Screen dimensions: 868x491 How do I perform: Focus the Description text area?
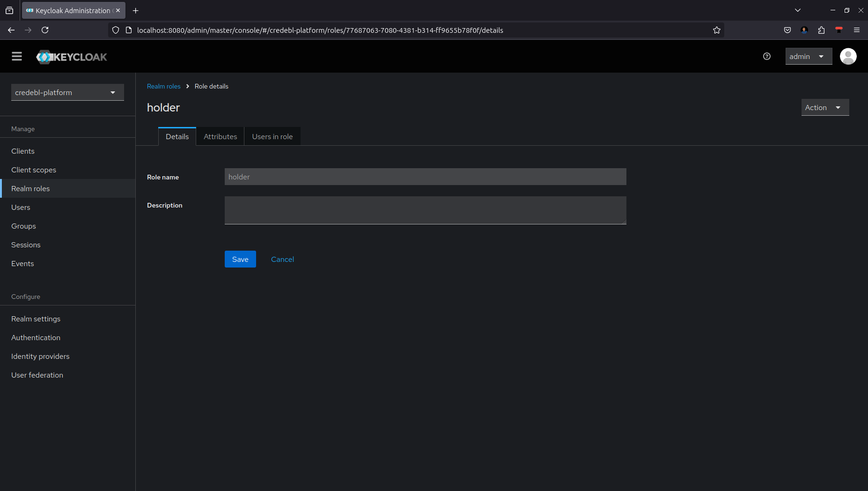pos(425,210)
